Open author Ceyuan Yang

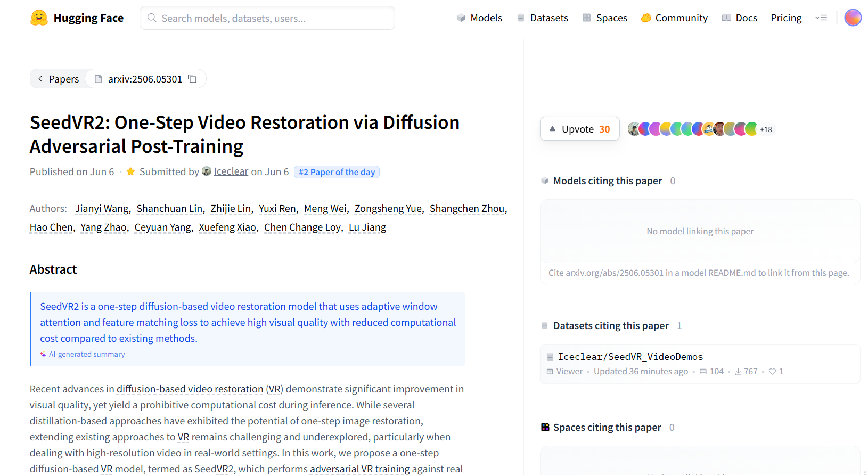tap(162, 227)
